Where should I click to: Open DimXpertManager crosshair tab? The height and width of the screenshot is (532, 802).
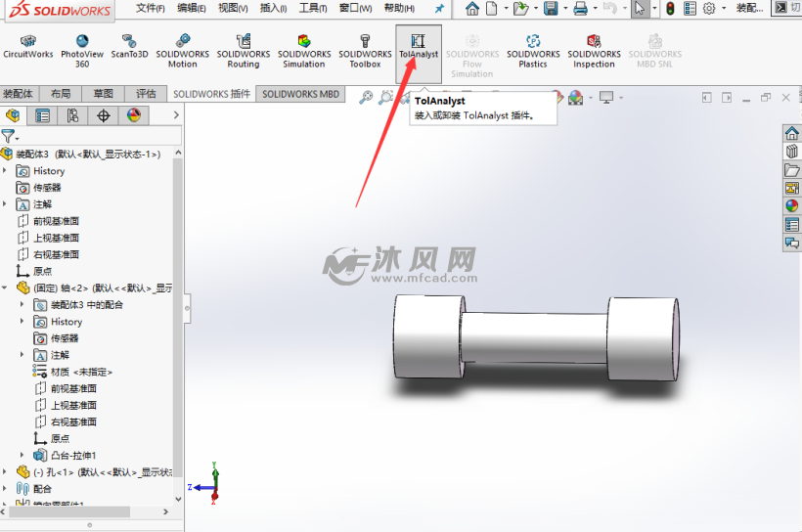104,115
